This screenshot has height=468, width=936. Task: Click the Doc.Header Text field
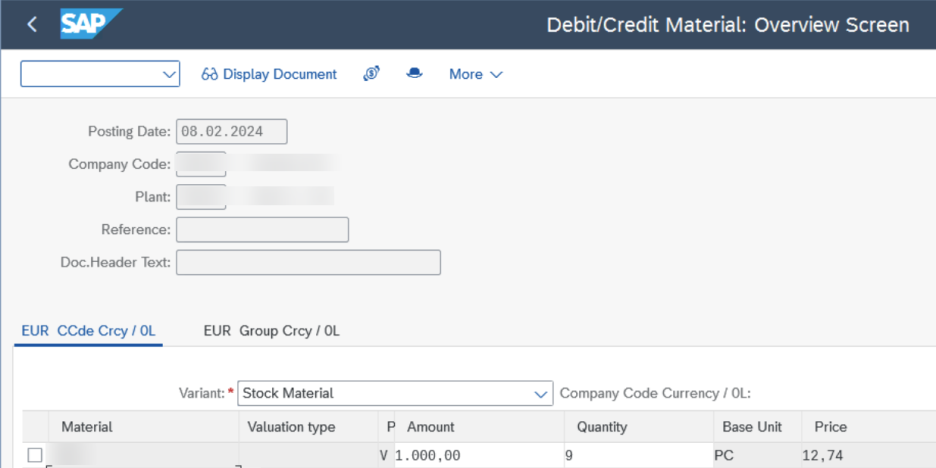pyautogui.click(x=308, y=263)
